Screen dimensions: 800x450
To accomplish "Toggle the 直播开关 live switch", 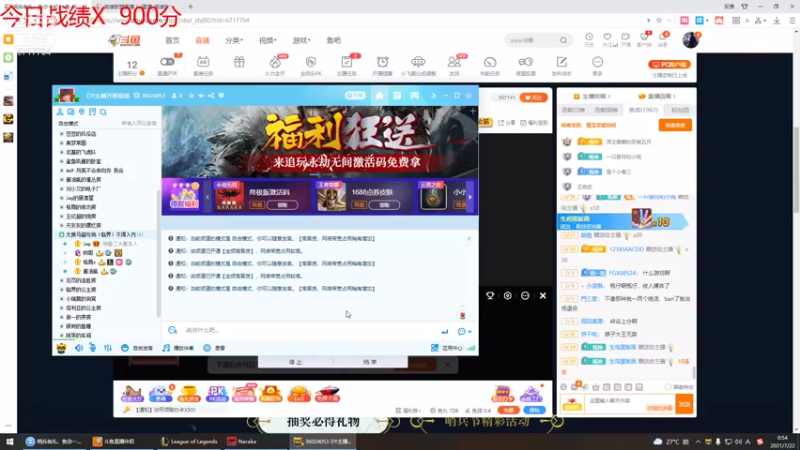I will click(x=167, y=62).
